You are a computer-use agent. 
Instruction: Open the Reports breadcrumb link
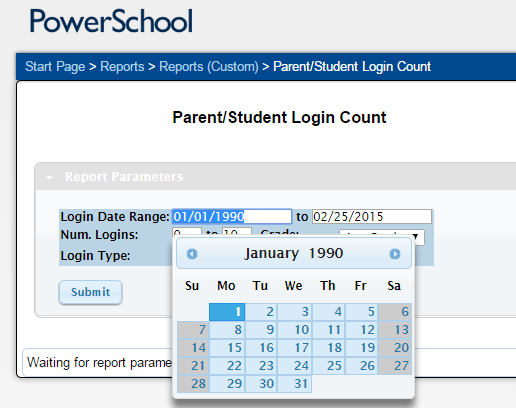[122, 66]
